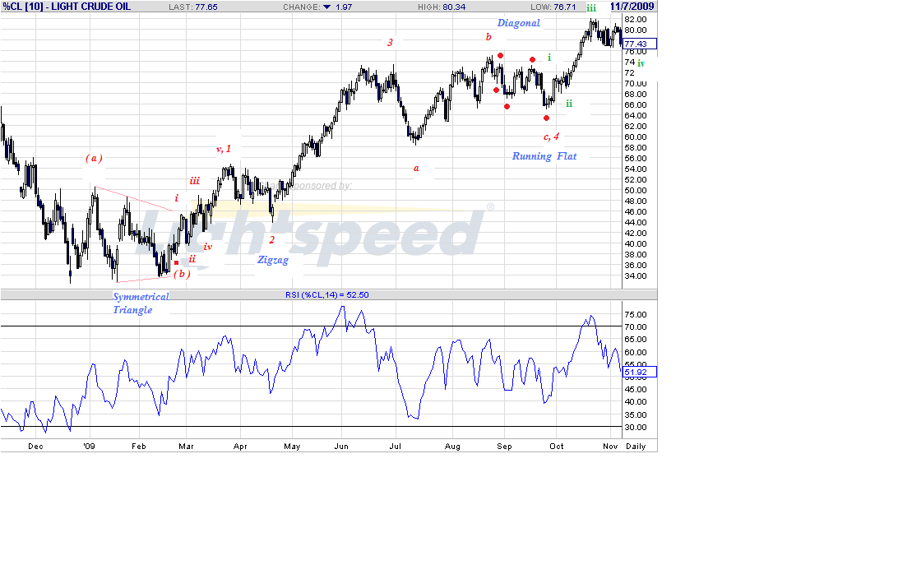898x588 pixels.
Task: Click the 'Diagonal' annotation
Action: (518, 23)
